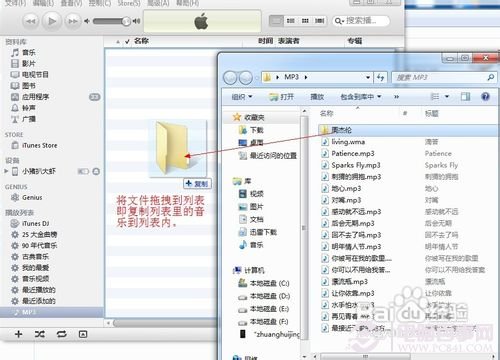Click the iTunes search field
The height and width of the screenshot is (360, 500).
pos(361,21)
